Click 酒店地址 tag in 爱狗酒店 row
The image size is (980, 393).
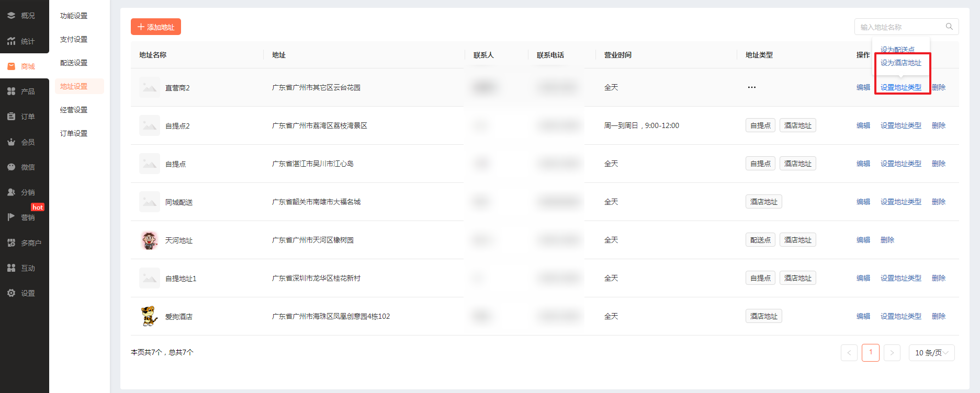point(764,316)
